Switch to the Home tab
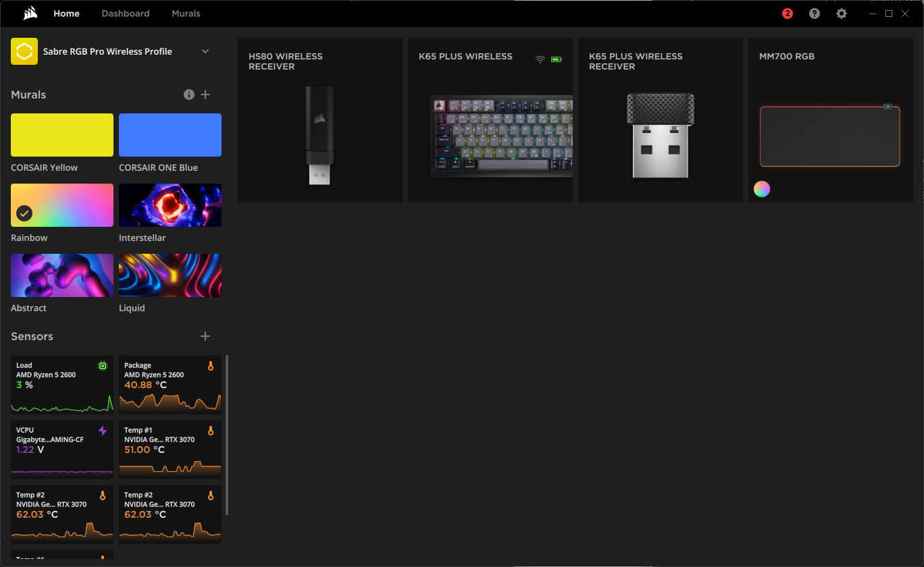Screen dimensions: 924x567 (x=66, y=13)
